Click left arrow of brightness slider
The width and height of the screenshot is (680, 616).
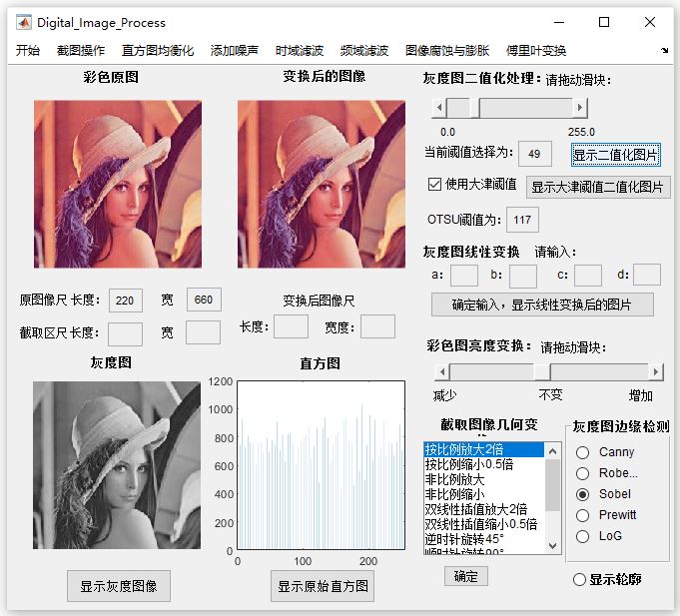click(442, 372)
